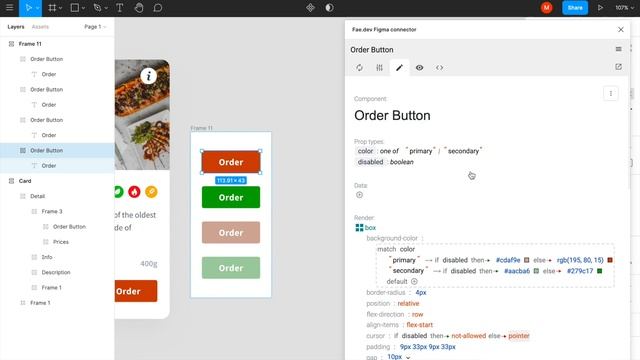
Task: Click the box render element
Action: (x=366, y=227)
